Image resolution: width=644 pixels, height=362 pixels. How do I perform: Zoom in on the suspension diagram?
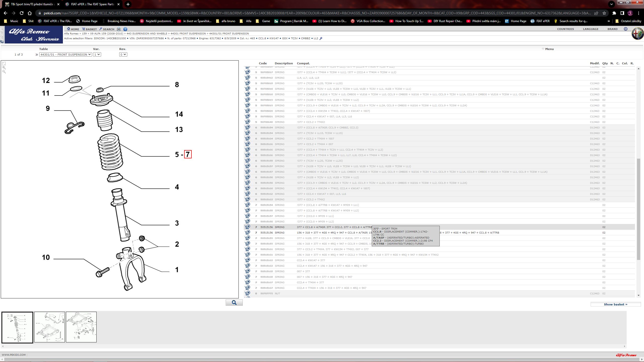tap(4, 68)
